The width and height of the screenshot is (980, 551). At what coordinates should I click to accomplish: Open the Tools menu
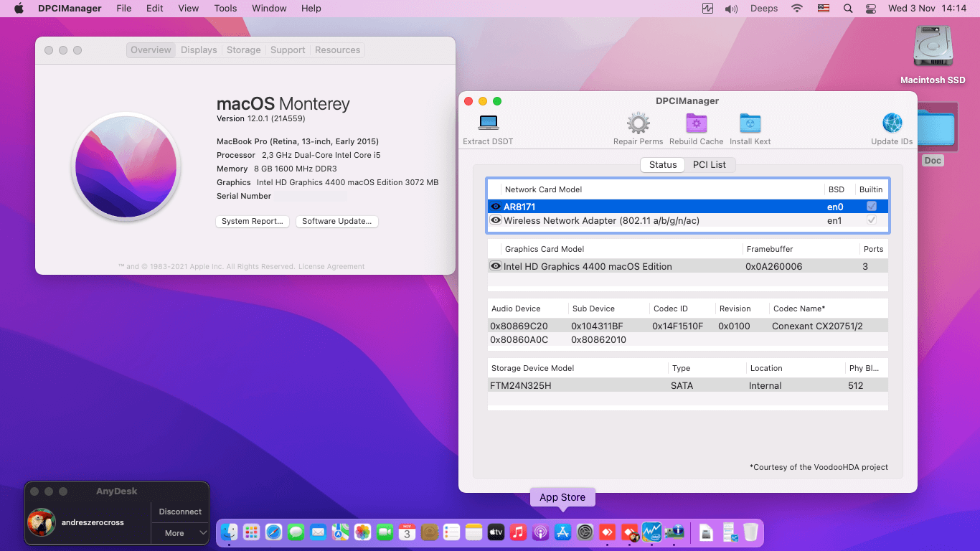coord(225,9)
